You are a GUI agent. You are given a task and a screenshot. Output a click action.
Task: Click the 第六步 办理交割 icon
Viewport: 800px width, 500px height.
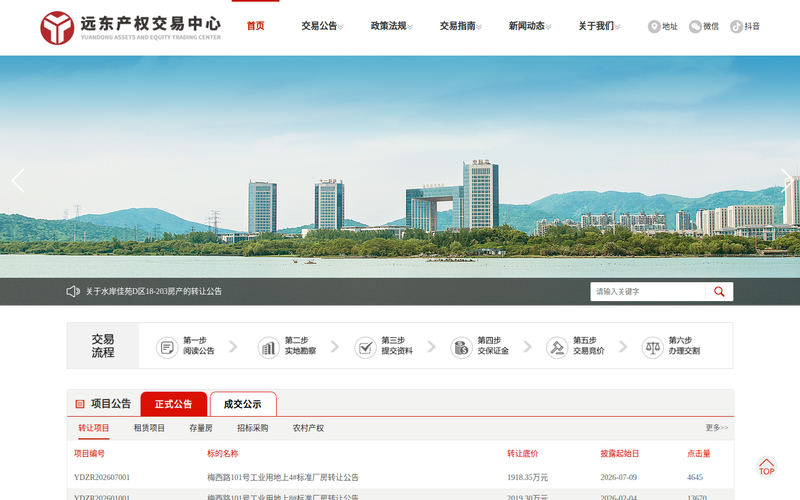653,348
